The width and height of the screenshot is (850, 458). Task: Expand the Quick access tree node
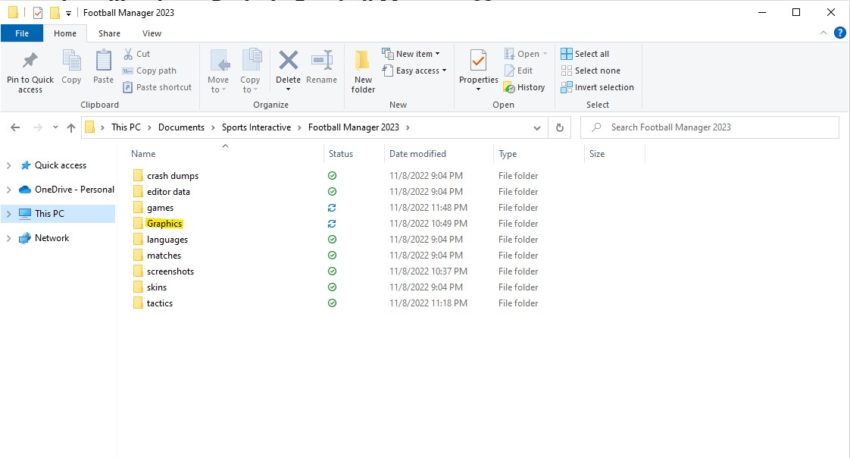click(9, 166)
